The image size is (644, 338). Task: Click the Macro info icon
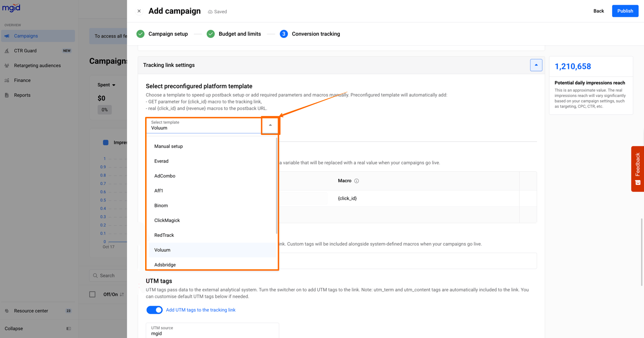tap(357, 181)
